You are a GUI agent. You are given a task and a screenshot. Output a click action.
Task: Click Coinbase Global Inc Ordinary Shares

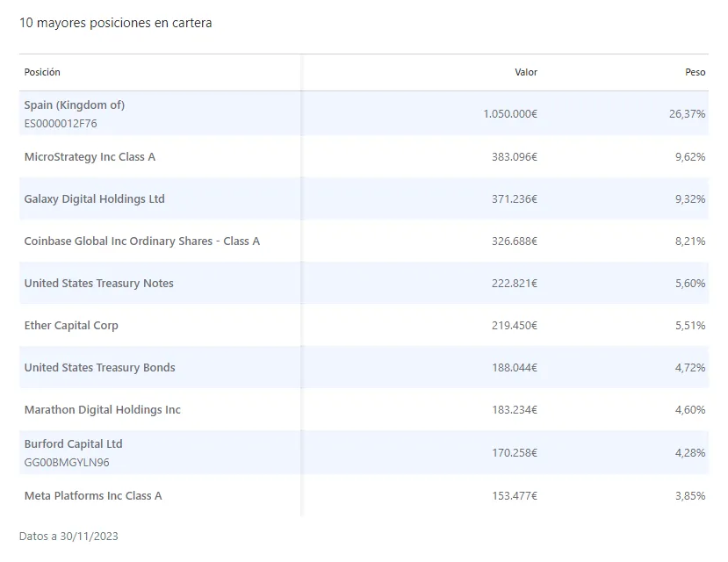[x=141, y=241]
